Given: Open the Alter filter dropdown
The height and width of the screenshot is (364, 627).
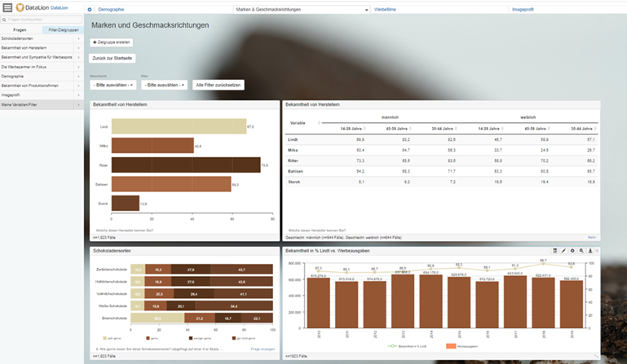Looking at the screenshot, I should [165, 86].
